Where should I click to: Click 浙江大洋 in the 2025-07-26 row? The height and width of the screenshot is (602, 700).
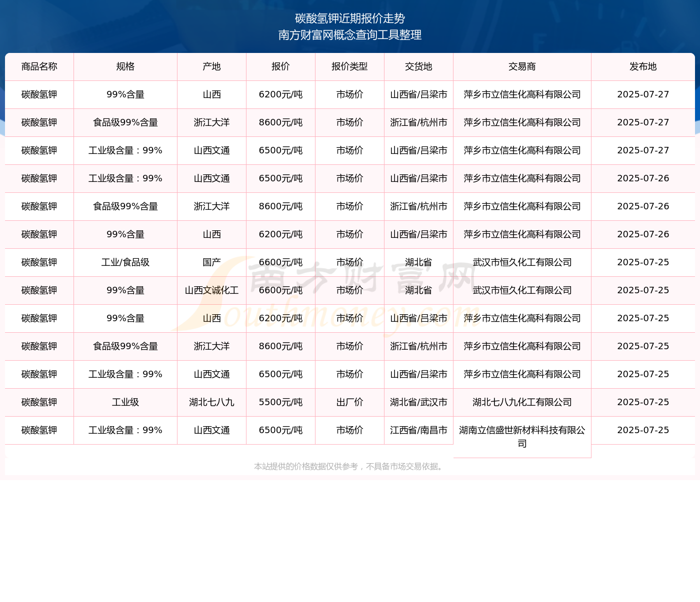[x=212, y=206]
